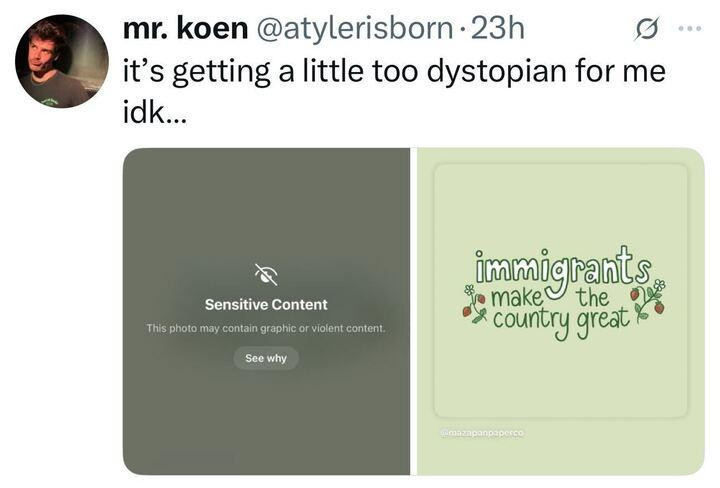Open the 23h timestamp link
Image resolution: width=720 pixels, height=488 pixels.
(x=498, y=28)
